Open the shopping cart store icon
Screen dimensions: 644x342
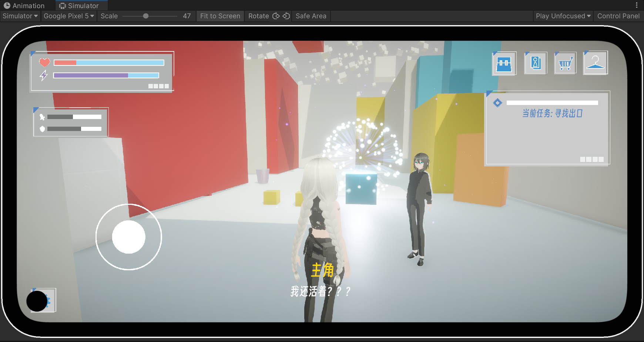point(565,63)
